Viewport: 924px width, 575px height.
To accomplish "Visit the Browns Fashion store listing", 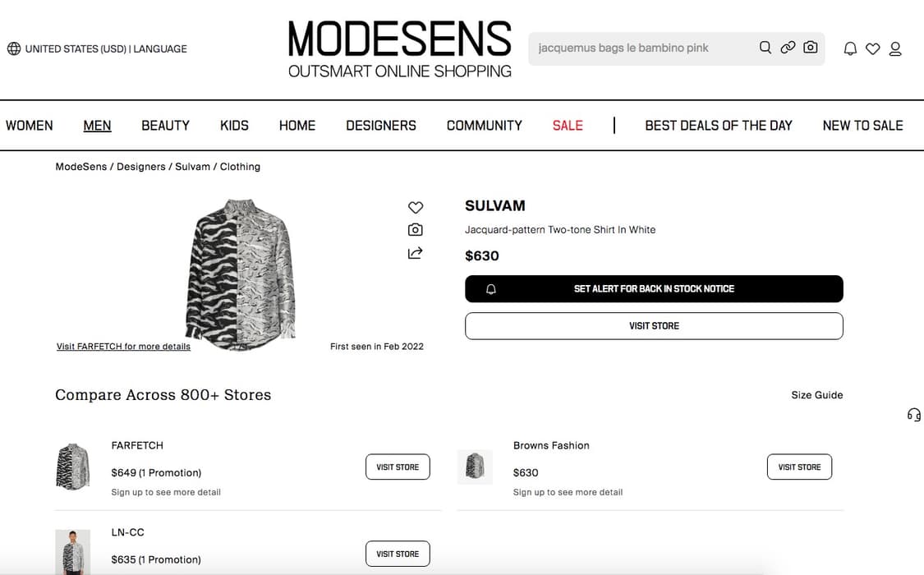I will [799, 467].
